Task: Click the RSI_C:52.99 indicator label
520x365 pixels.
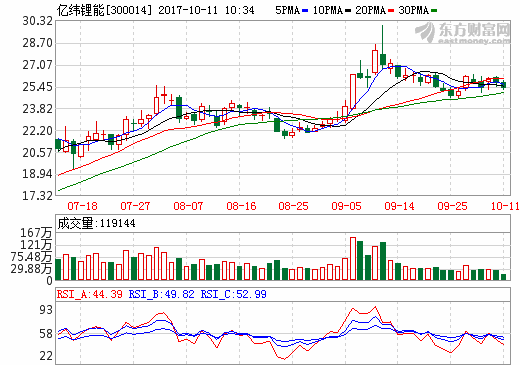Action: pyautogui.click(x=233, y=294)
